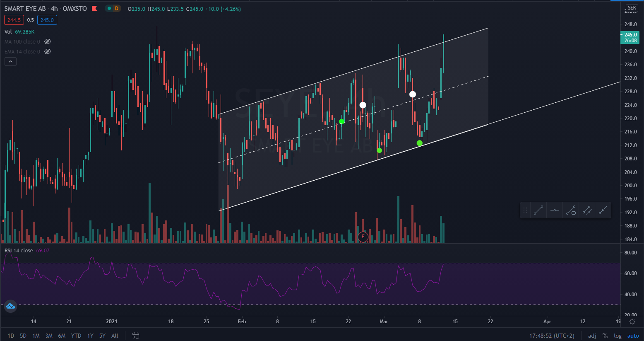This screenshot has height=341, width=644.
Task: Click the Feb label on time axis
Action: (x=242, y=321)
